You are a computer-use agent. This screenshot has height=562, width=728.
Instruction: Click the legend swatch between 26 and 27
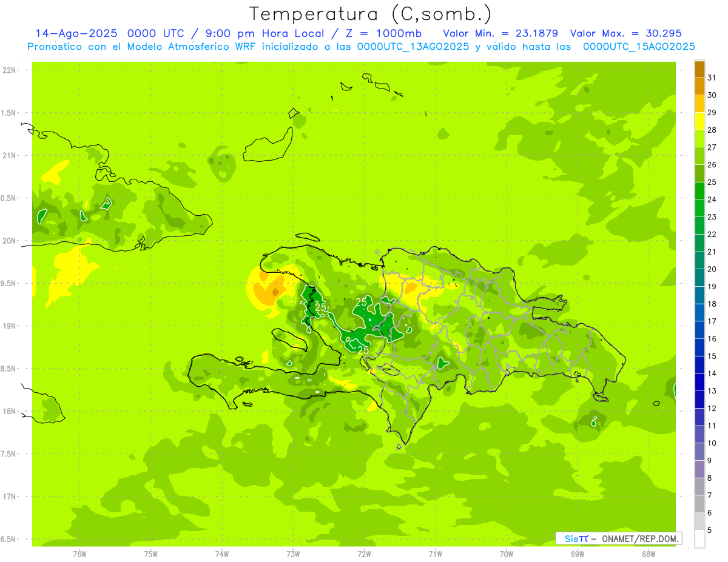point(699,156)
